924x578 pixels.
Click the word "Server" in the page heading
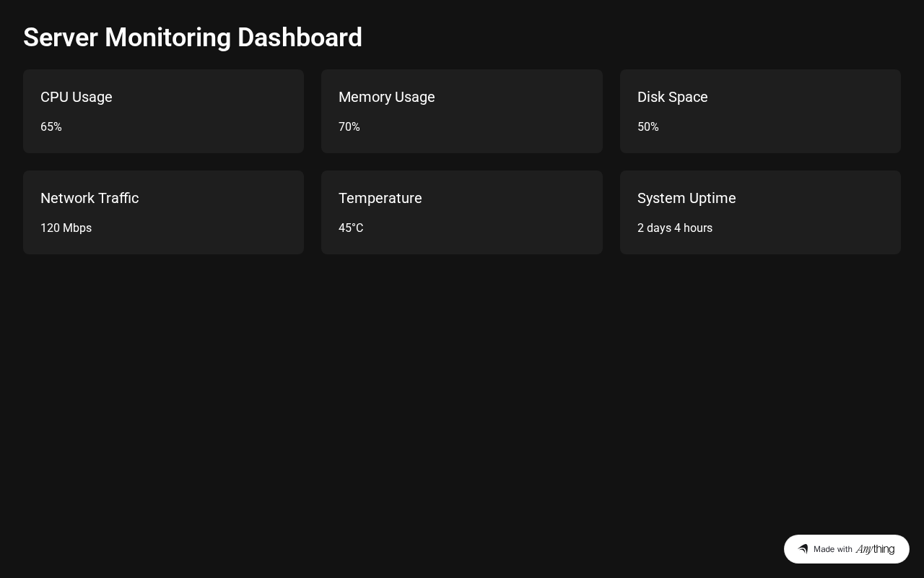(x=60, y=38)
